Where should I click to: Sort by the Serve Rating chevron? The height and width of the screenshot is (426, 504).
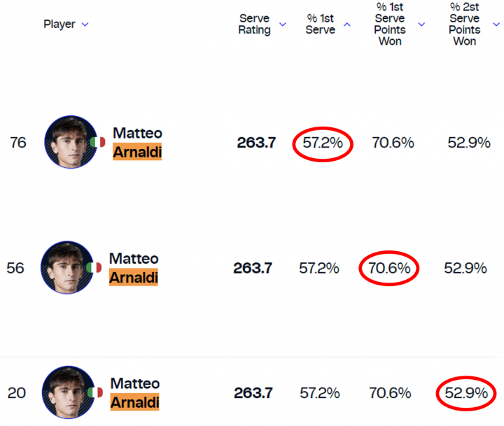283,24
